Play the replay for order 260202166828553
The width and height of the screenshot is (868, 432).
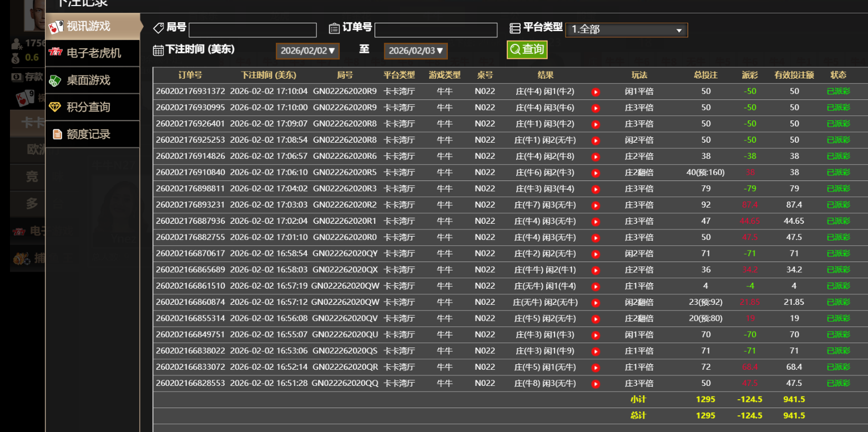[596, 384]
